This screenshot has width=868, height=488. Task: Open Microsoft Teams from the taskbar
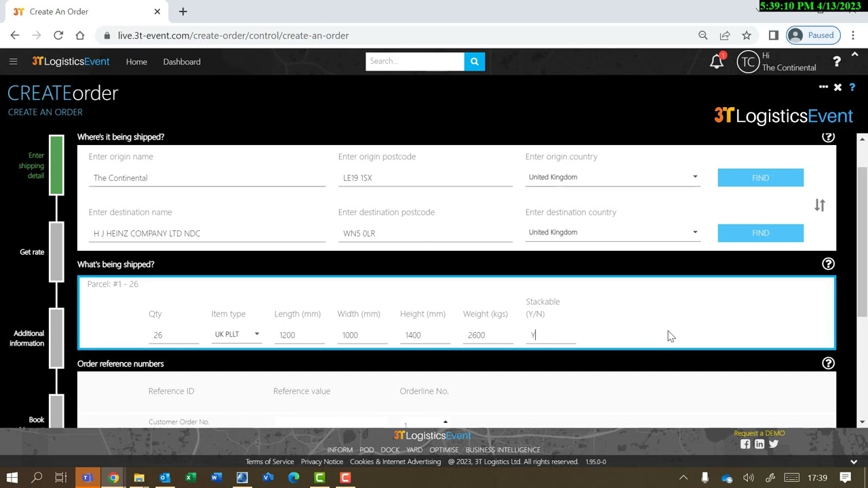pyautogui.click(x=87, y=478)
